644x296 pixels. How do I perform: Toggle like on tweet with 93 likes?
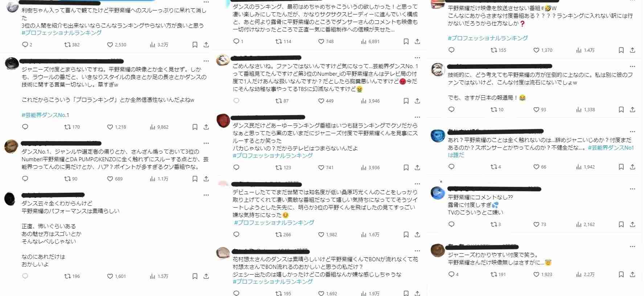[x=540, y=110]
